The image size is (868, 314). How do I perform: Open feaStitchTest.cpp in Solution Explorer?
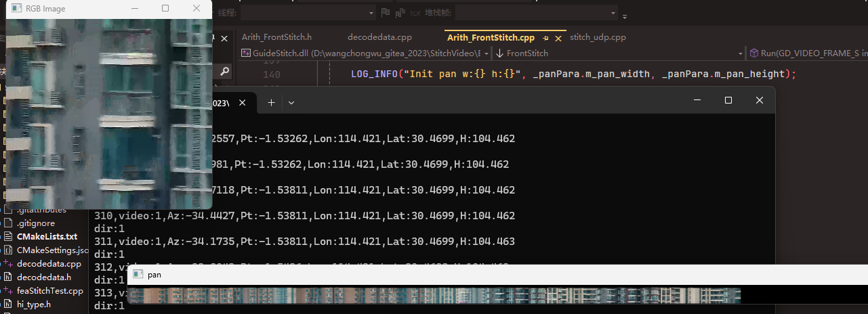pyautogui.click(x=49, y=290)
